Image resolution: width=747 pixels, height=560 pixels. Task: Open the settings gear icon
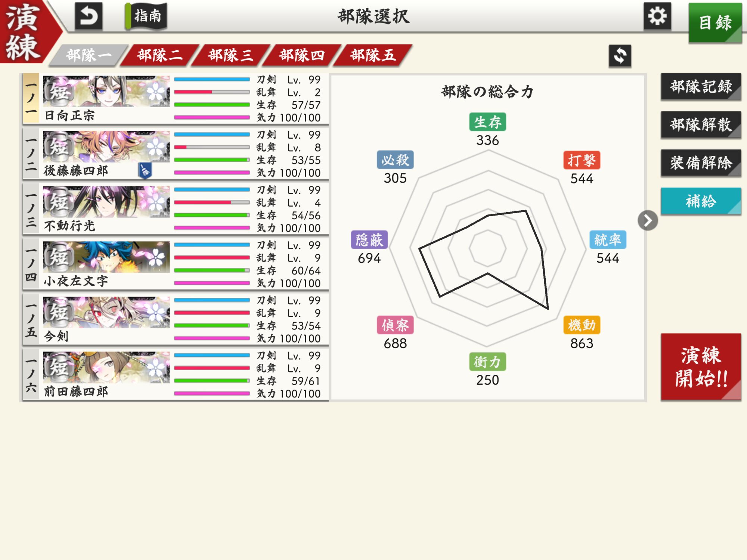657,16
